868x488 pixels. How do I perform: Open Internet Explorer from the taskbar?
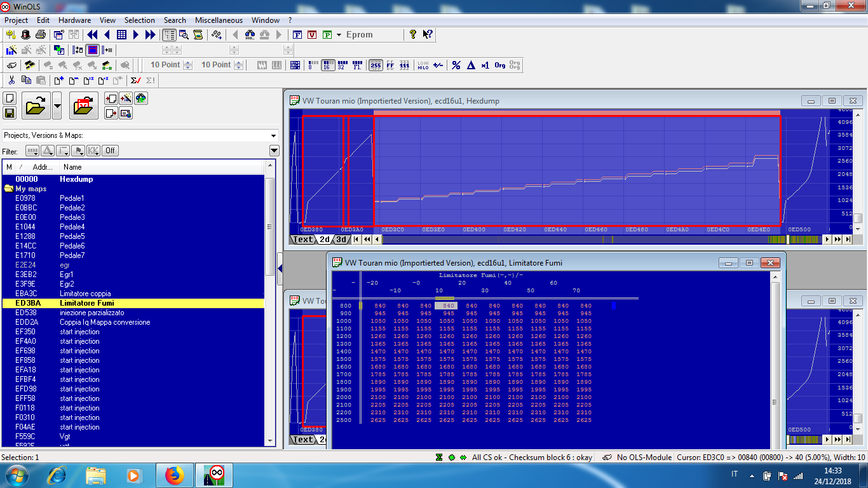click(x=57, y=475)
